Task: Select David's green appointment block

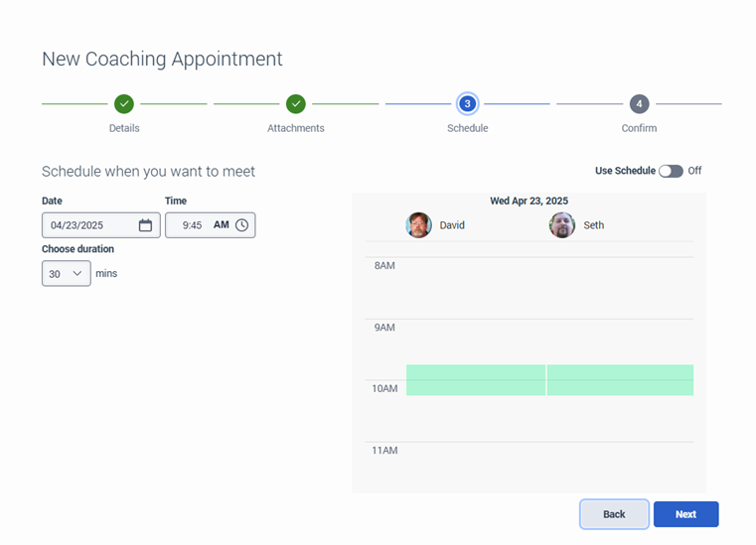Action: coord(476,380)
